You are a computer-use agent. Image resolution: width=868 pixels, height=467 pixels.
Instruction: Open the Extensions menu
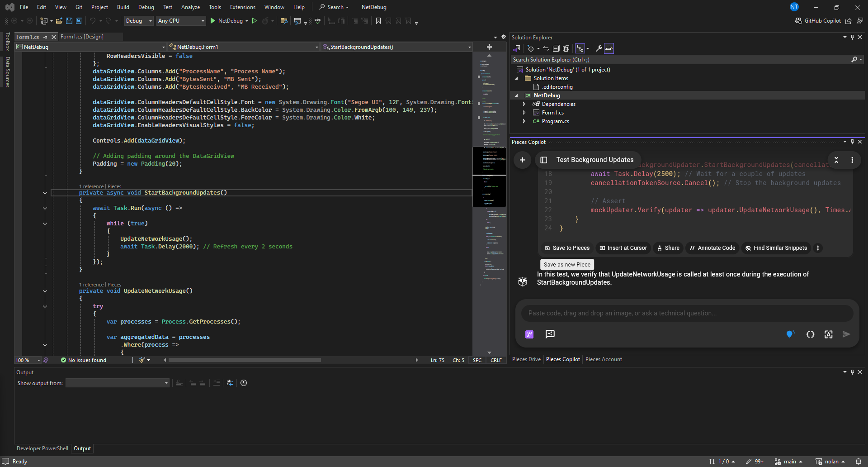[242, 7]
